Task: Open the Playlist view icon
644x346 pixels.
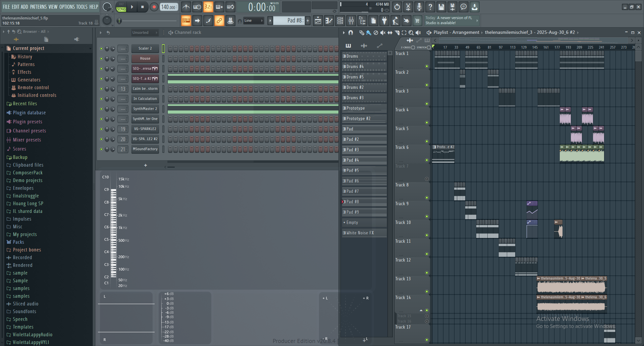Action: 318,21
